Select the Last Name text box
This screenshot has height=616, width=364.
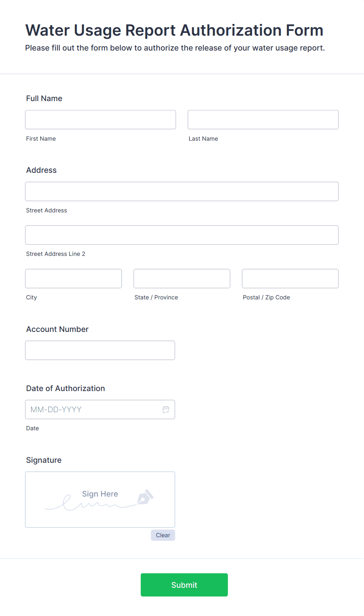(263, 120)
